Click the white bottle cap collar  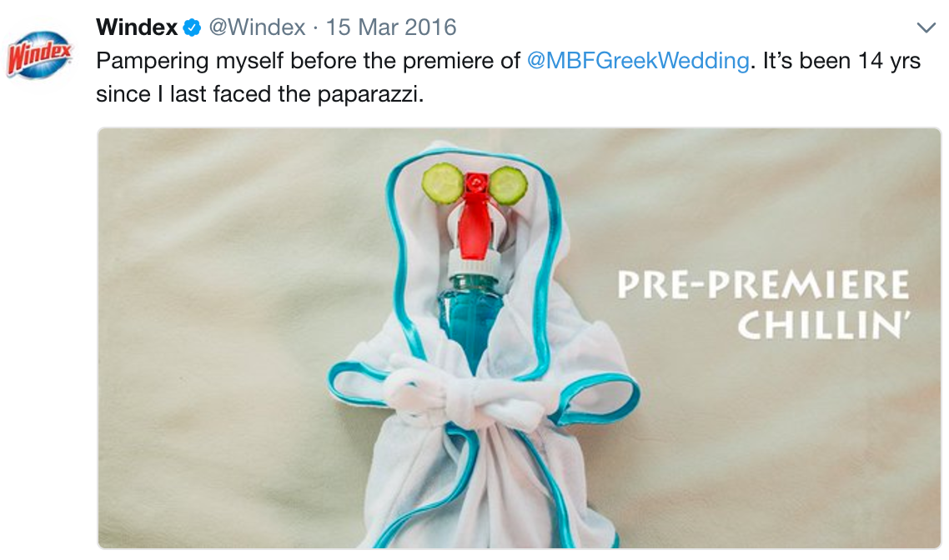pyautogui.click(x=474, y=263)
